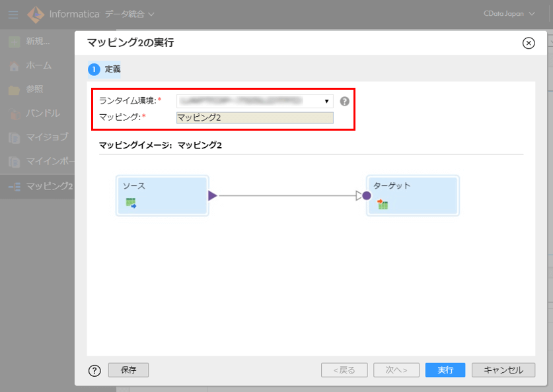Click the ホーム house icon
The width and height of the screenshot is (553, 392).
(x=14, y=66)
